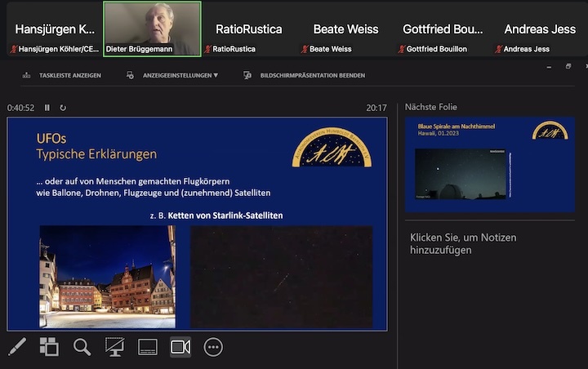Click the UFOs slide title
The height and width of the screenshot is (369, 588).
click(x=51, y=139)
